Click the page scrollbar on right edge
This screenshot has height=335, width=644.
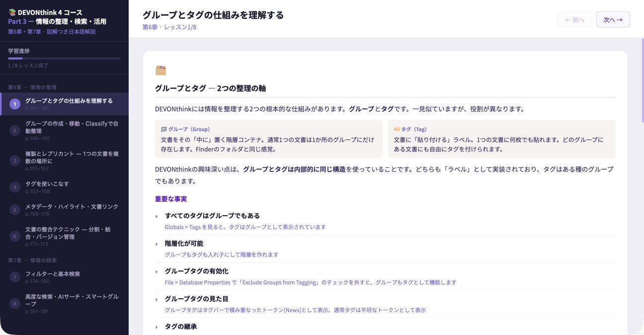point(642,80)
